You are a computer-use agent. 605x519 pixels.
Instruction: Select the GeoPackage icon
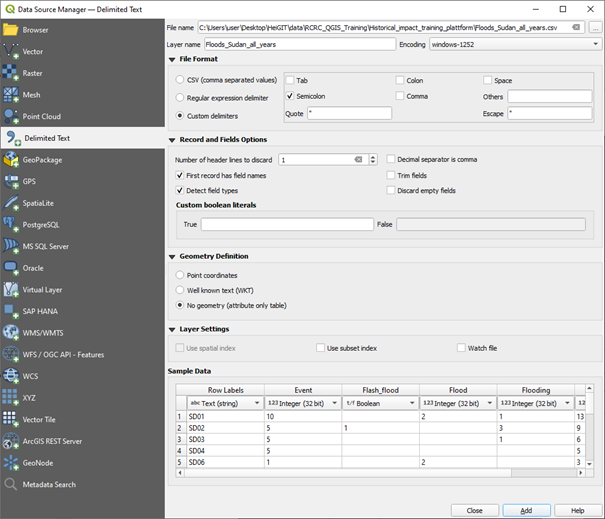[11, 160]
